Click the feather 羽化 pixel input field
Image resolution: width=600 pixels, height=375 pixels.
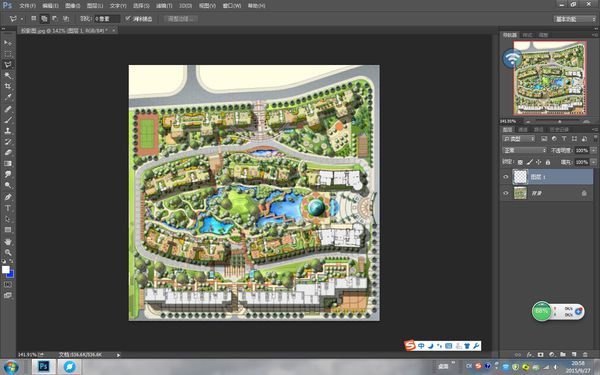pos(107,18)
